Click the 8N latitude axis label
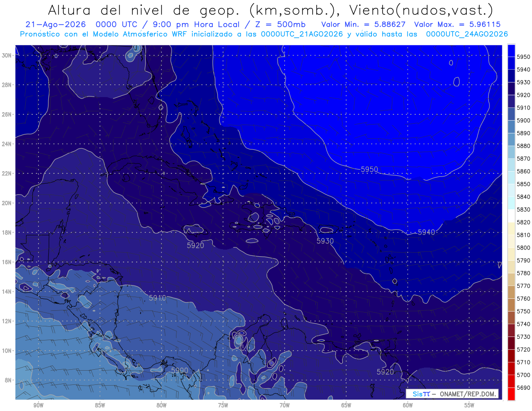 click(8, 380)
